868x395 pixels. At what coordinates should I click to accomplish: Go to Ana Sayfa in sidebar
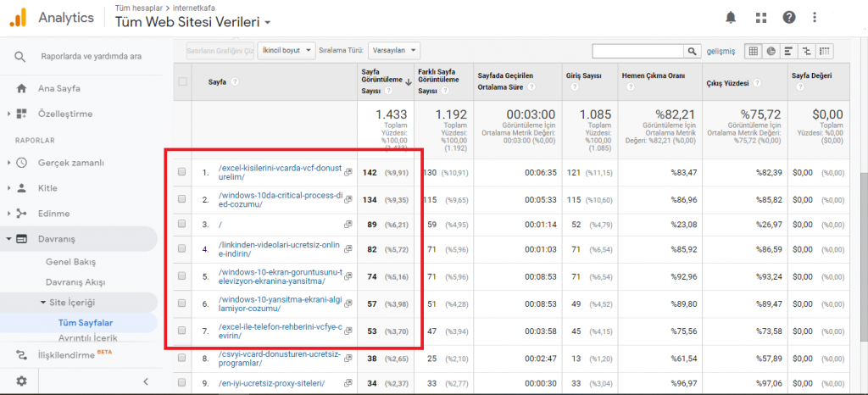[x=59, y=88]
